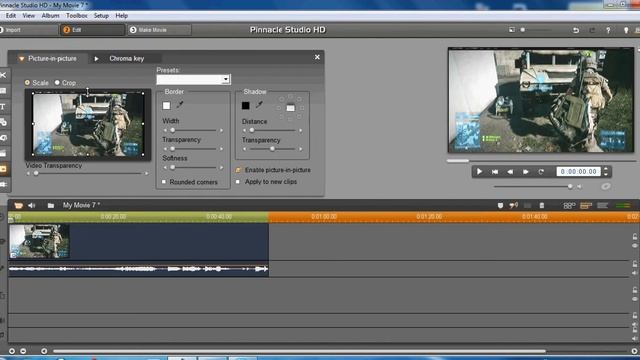This screenshot has height=360, width=640.
Task: Open the Toolbox menu
Action: [77, 16]
